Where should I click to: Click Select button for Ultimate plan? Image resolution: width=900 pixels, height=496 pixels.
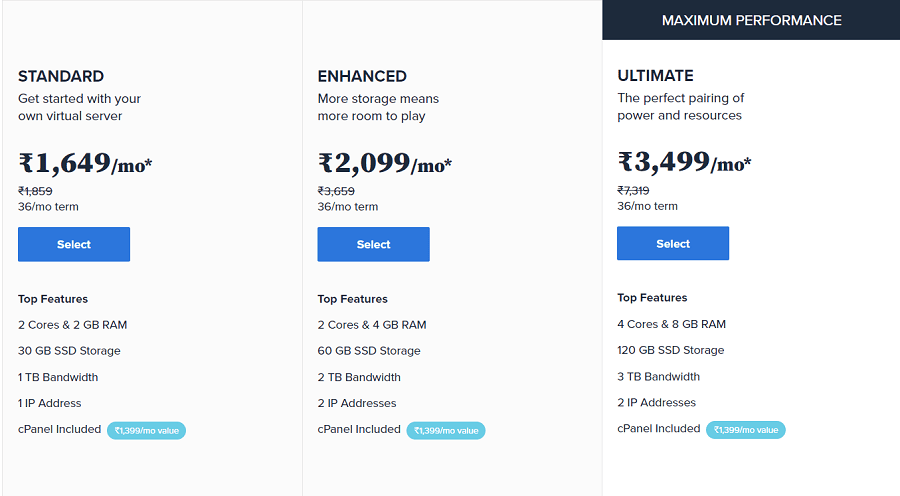673,243
